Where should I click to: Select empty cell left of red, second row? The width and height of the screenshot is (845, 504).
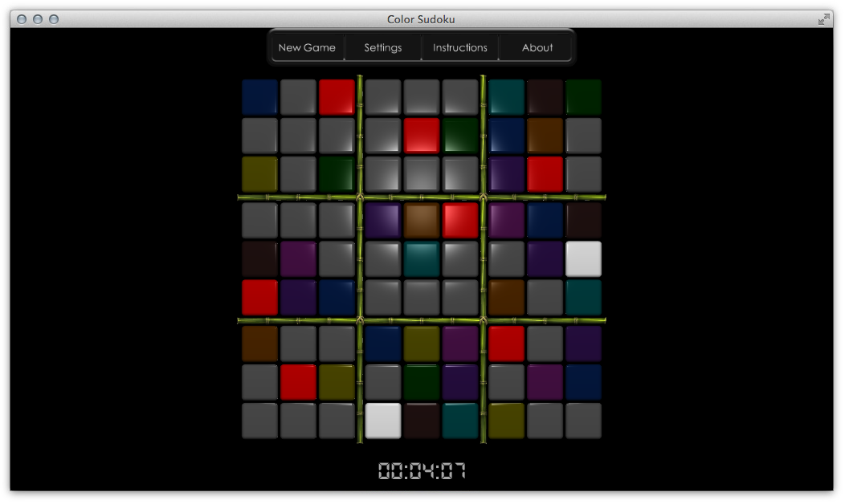(383, 136)
